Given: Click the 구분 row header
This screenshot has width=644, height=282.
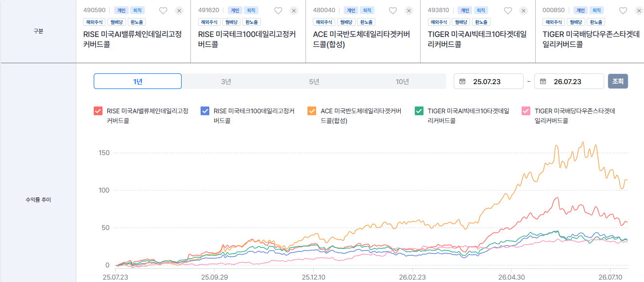Looking at the screenshot, I should point(38,32).
